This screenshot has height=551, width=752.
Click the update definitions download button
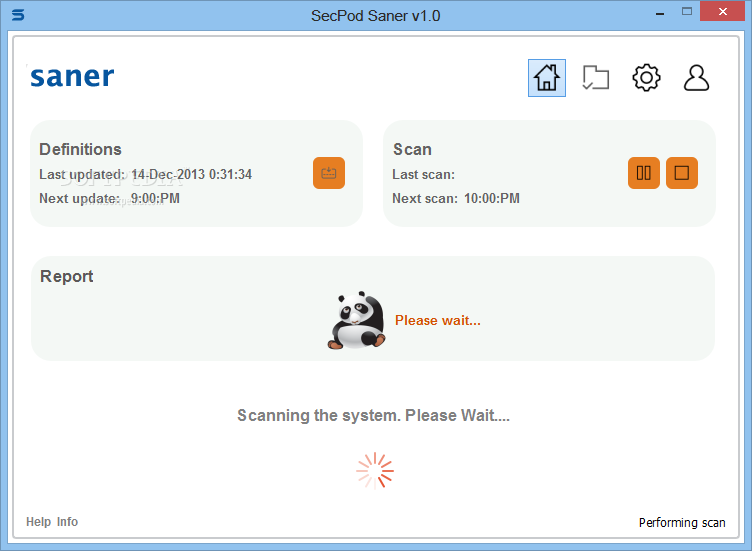tap(329, 173)
